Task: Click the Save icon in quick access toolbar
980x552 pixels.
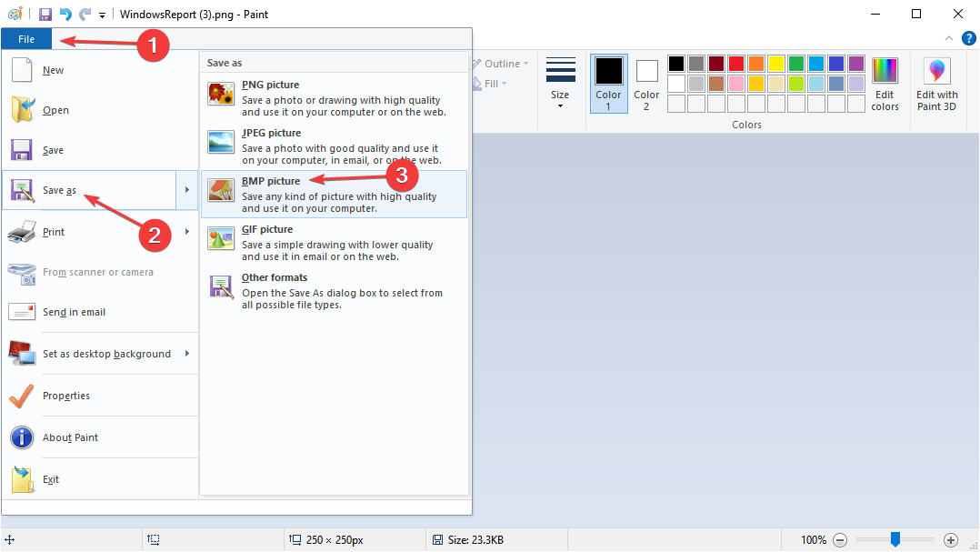Action: coord(45,14)
